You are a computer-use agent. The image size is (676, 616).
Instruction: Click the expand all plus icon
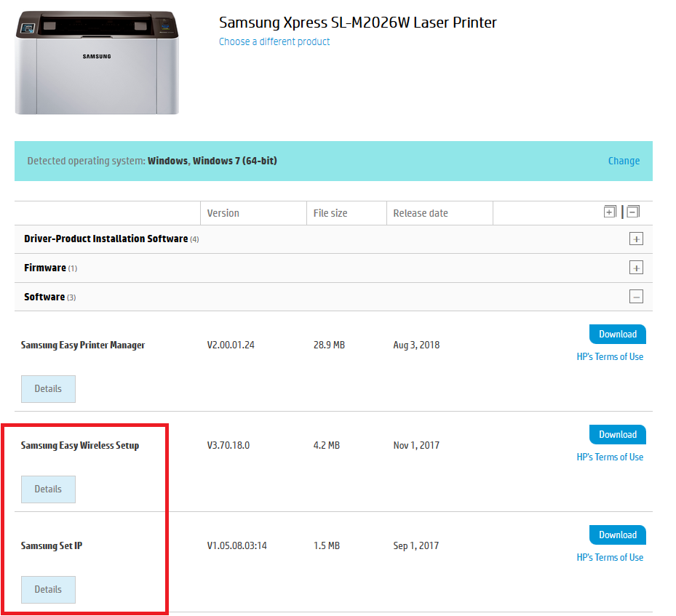pos(610,212)
